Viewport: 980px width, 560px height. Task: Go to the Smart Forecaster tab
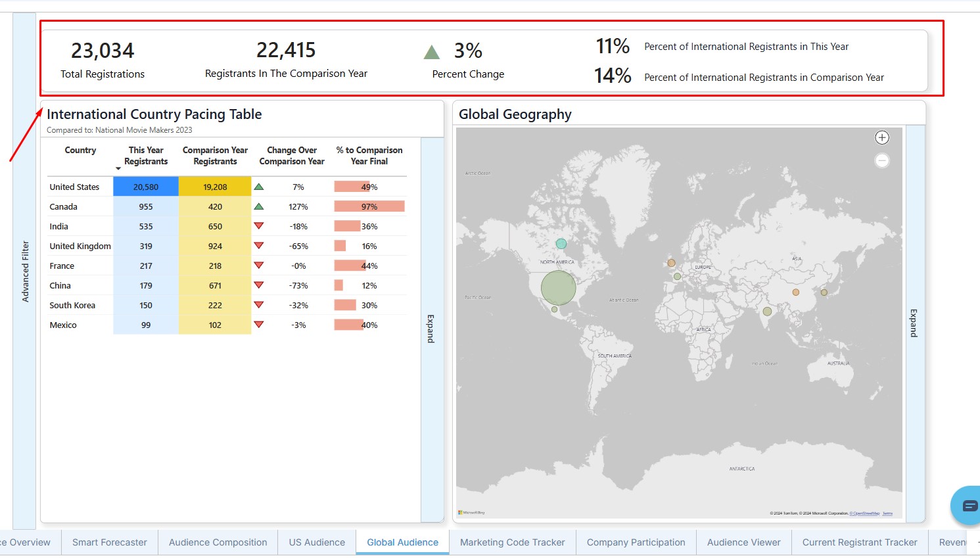(110, 542)
